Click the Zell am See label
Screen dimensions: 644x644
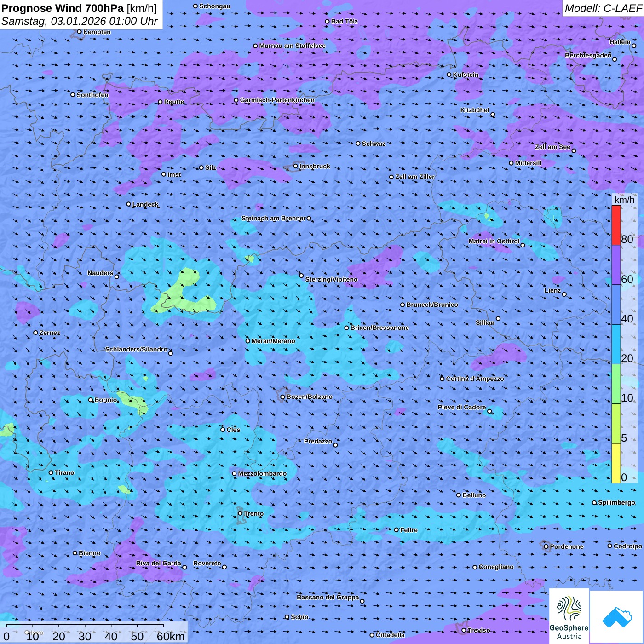(x=552, y=147)
